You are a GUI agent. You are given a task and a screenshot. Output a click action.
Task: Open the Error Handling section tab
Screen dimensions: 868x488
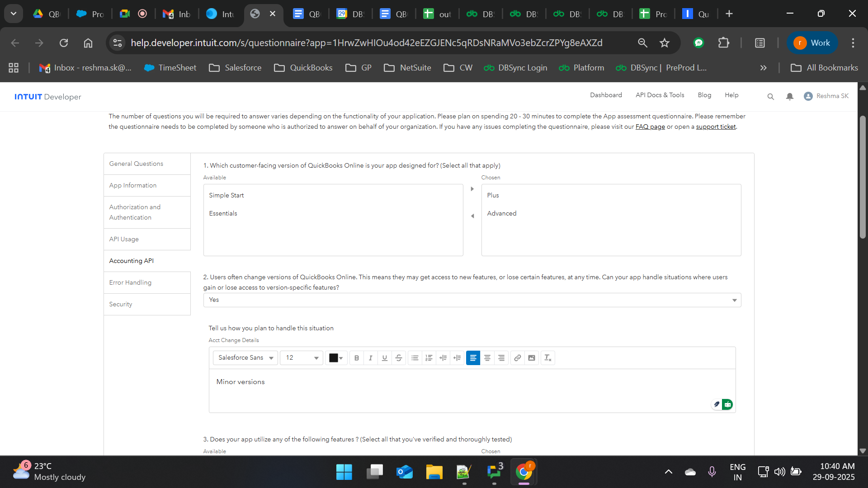pos(130,282)
